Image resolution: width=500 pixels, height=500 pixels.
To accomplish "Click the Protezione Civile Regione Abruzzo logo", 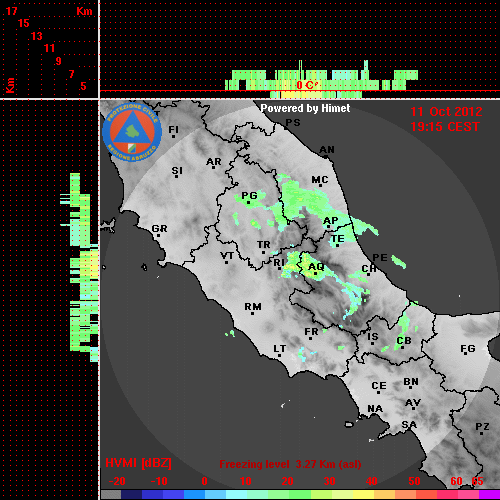I will coord(132,133).
